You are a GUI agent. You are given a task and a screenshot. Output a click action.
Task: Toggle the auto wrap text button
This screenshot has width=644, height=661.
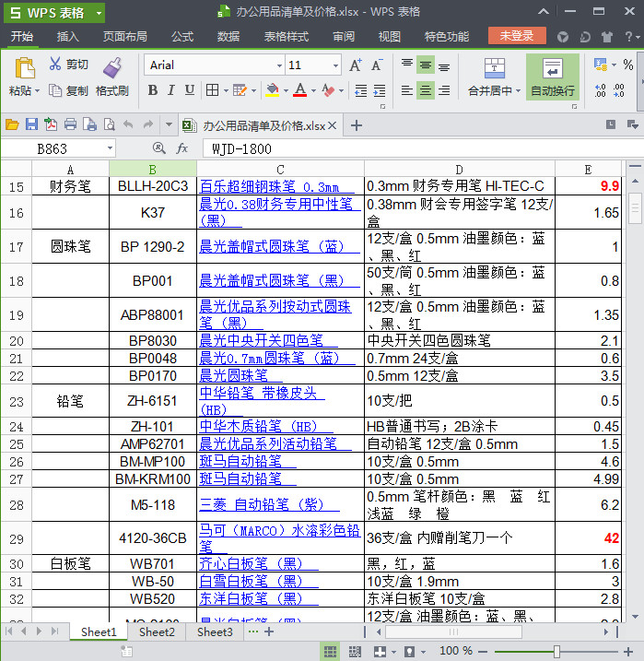pyautogui.click(x=553, y=77)
